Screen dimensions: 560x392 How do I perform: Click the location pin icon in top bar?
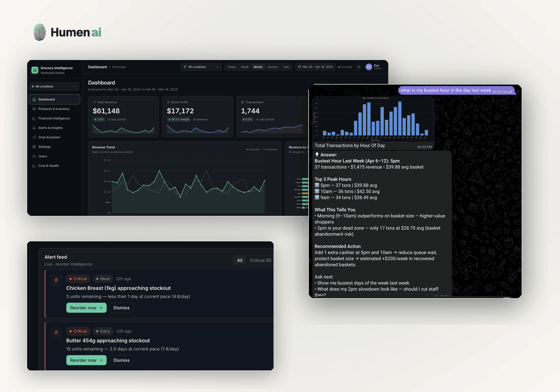coord(185,67)
